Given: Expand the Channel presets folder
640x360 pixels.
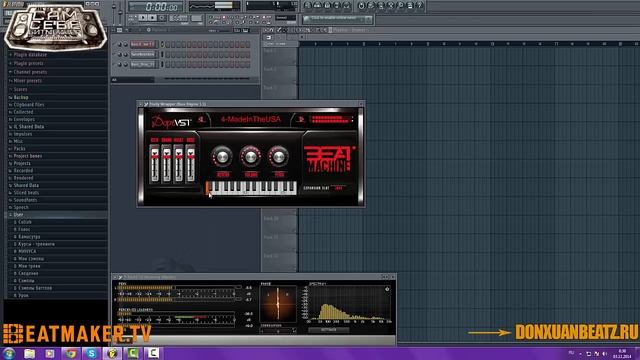Looking at the screenshot, I should [30, 72].
